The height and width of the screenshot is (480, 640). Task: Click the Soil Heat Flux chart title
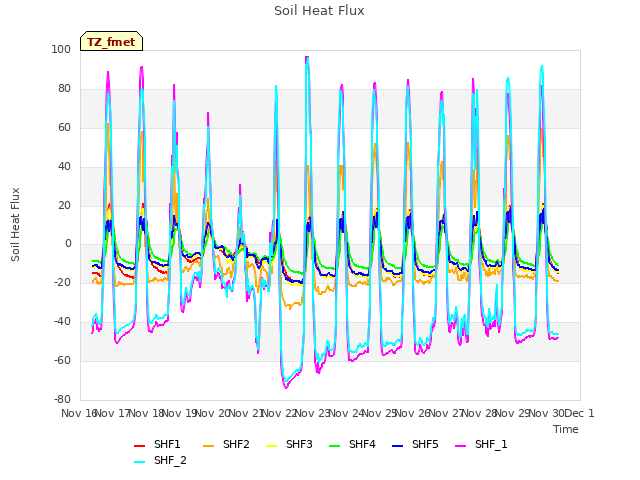319,11
